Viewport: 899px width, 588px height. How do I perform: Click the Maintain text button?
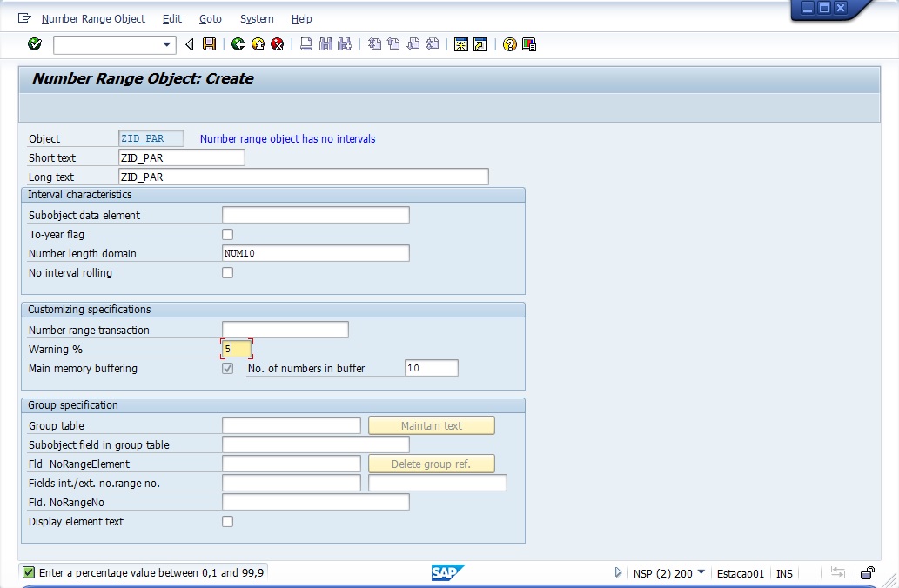(431, 425)
